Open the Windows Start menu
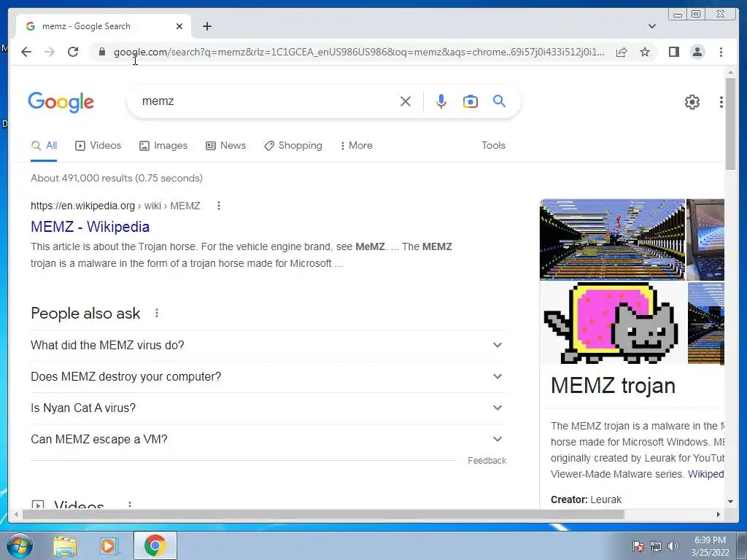This screenshot has height=560, width=747. point(20,545)
